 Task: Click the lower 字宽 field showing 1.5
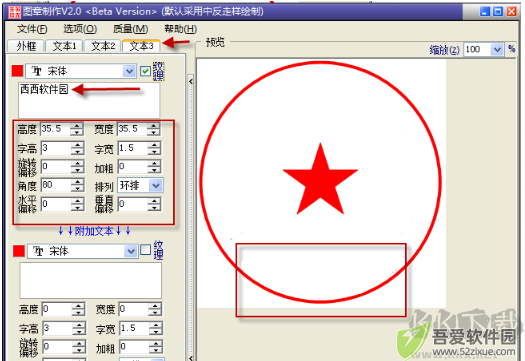pyautogui.click(x=135, y=329)
